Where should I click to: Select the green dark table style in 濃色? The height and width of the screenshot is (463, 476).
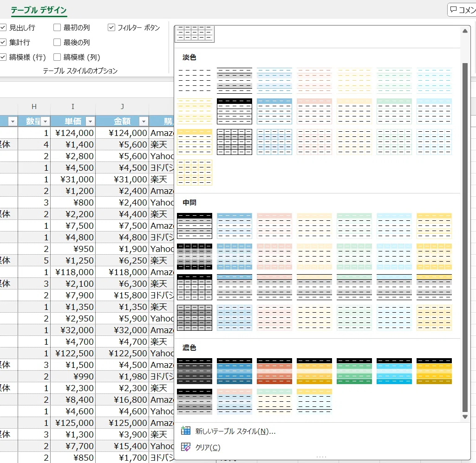pyautogui.click(x=354, y=371)
